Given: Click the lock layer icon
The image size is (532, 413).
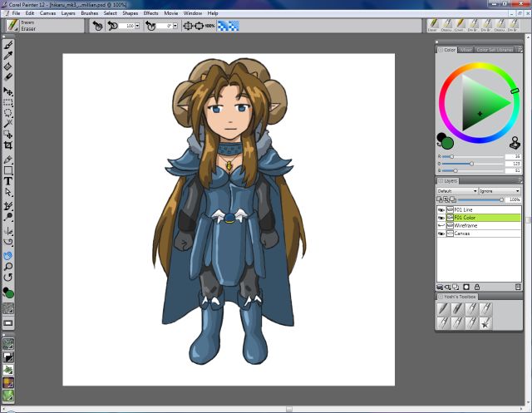Looking at the screenshot, I should (476, 288).
